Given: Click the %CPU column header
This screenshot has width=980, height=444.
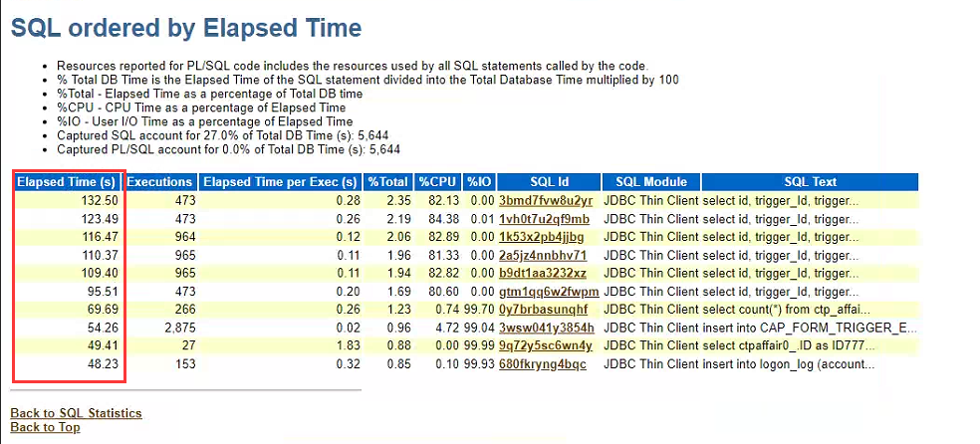Looking at the screenshot, I should pos(437,182).
